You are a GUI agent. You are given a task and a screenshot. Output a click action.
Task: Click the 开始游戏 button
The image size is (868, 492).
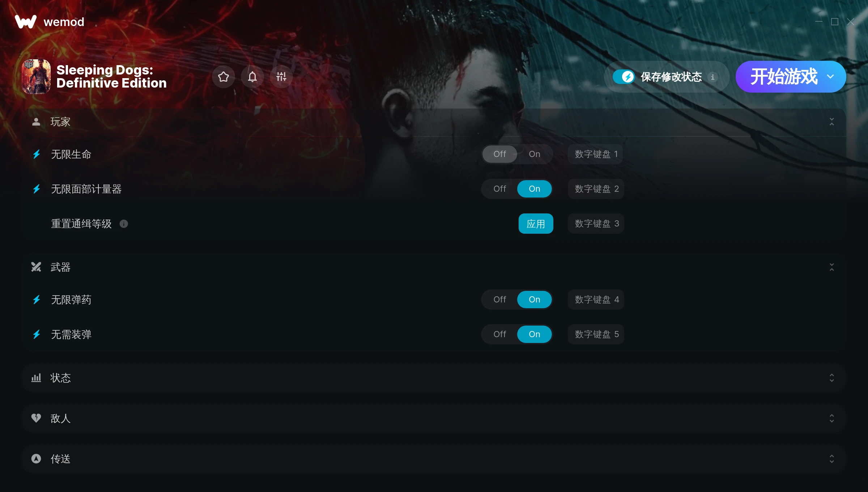coord(784,77)
